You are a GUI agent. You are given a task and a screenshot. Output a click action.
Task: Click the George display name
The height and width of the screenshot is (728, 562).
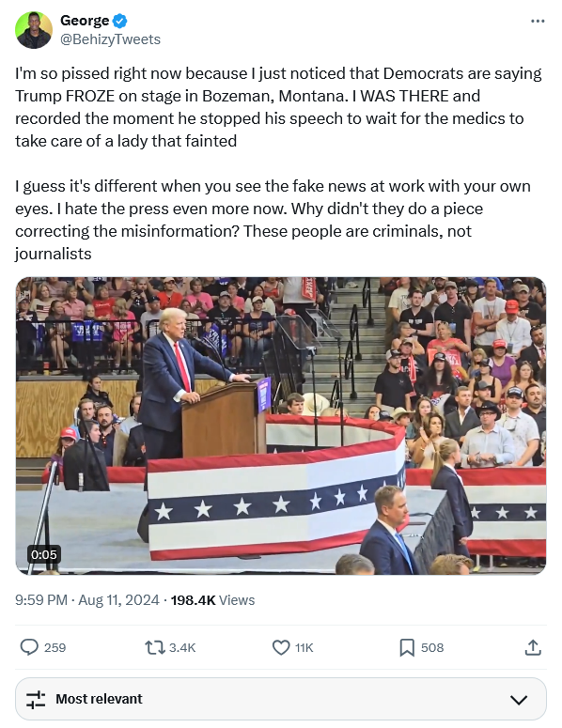(x=85, y=21)
